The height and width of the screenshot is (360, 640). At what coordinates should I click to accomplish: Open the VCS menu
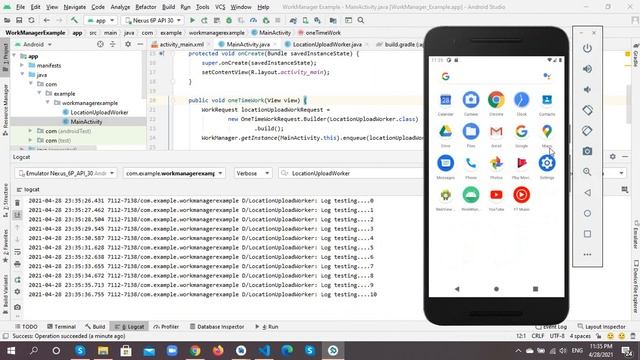pos(220,7)
